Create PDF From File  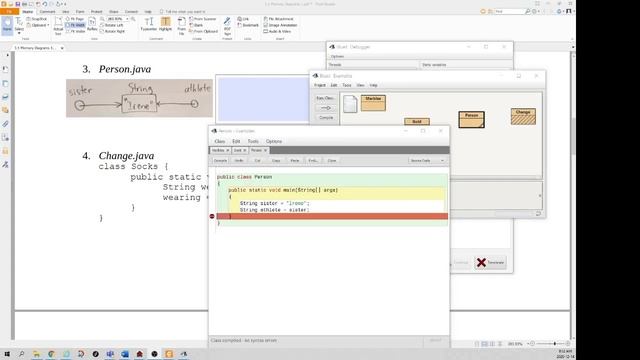click(x=182, y=26)
